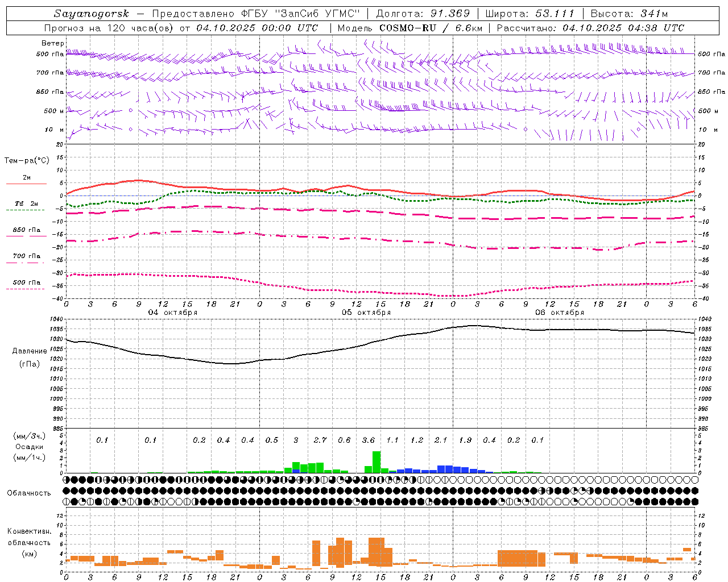Image resolution: width=728 pixels, height=582 pixels.
Task: Click the 'Высота: 341м' header value
Action: [x=629, y=14]
